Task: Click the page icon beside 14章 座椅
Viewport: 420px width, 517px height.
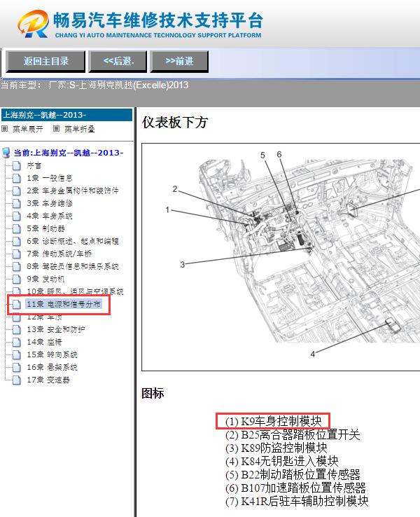Action: [17, 342]
